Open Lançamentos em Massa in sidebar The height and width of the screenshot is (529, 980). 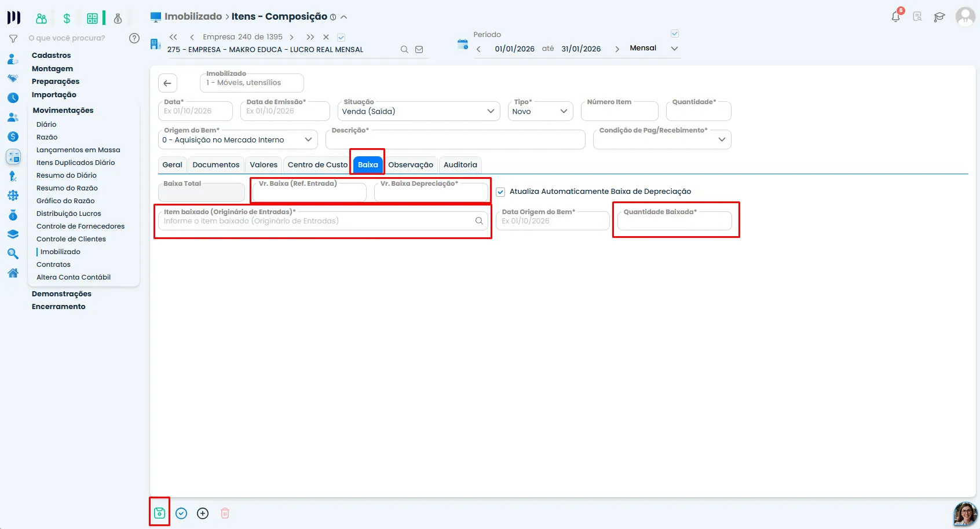click(78, 150)
